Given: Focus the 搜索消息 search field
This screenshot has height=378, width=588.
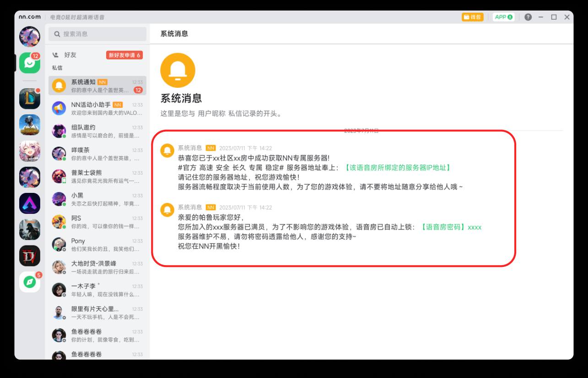Looking at the screenshot, I should pyautogui.click(x=97, y=34).
